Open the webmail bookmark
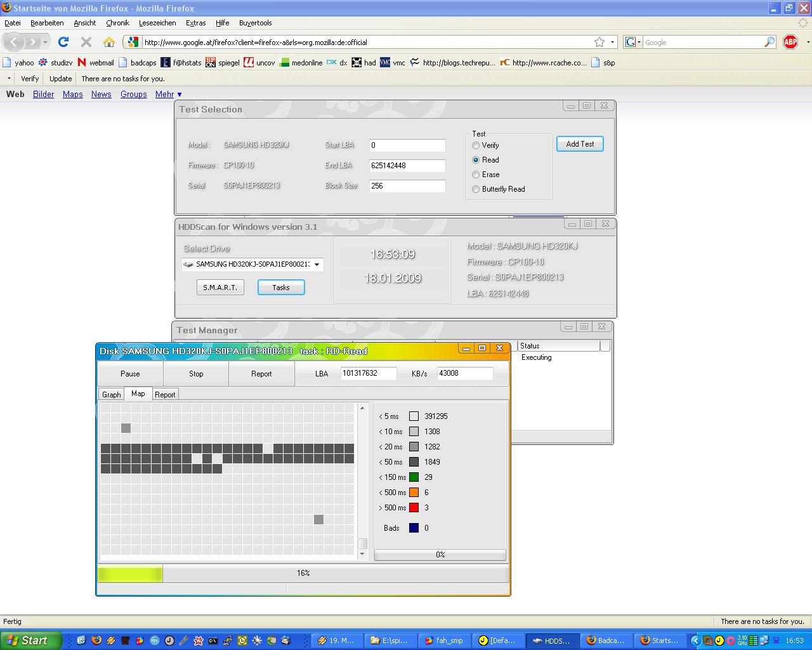 (96, 62)
